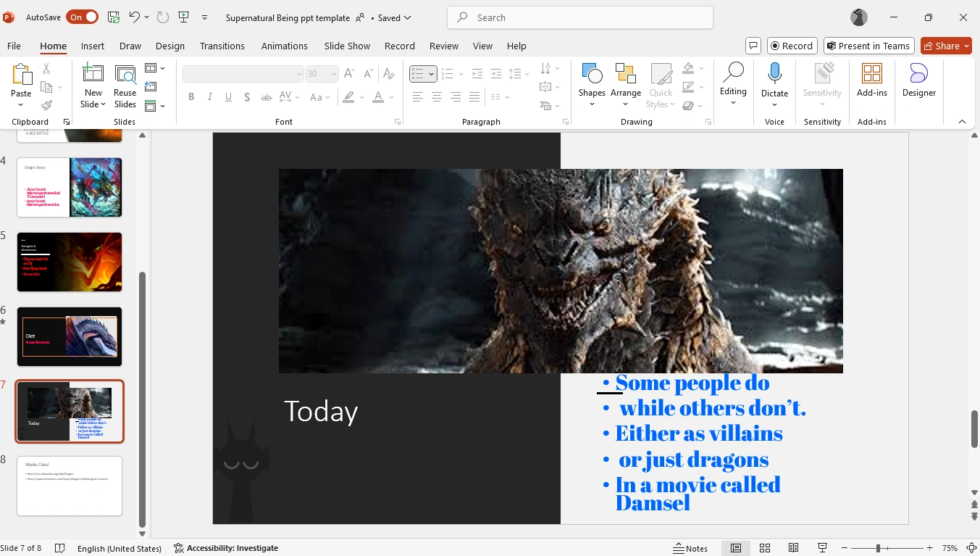Start the slideshow from the status bar
Viewport: 980px width, 556px height.
[x=822, y=548]
